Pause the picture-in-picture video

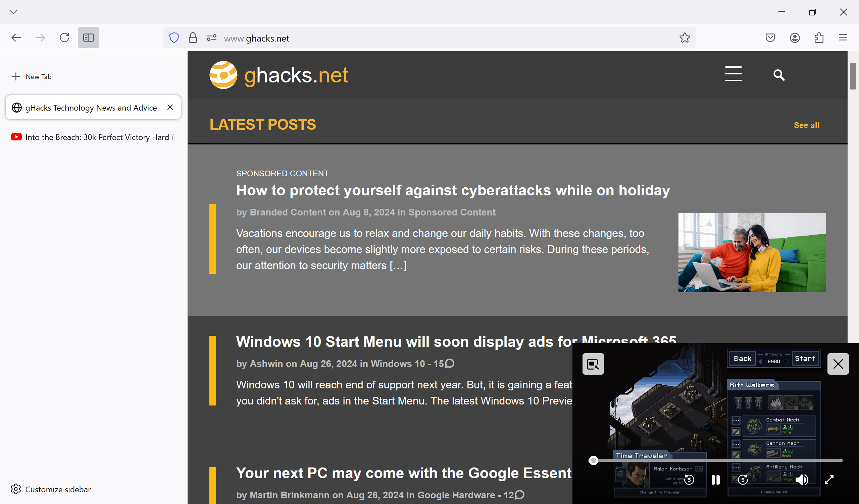point(715,480)
